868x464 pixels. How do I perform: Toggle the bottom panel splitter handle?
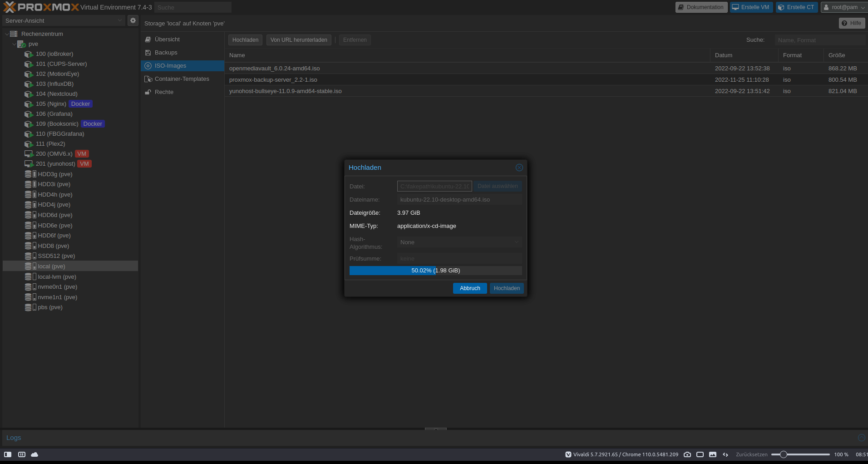click(x=436, y=429)
